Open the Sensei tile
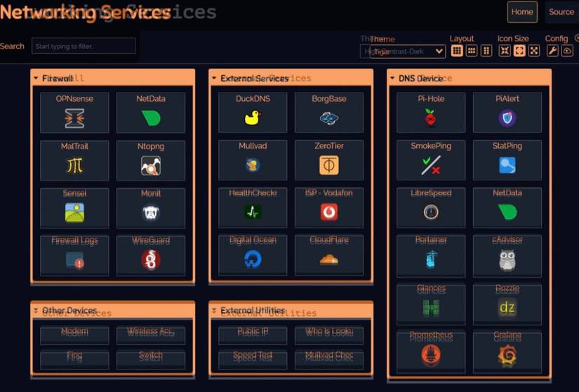Screen dimensions: 579x392 74,208
